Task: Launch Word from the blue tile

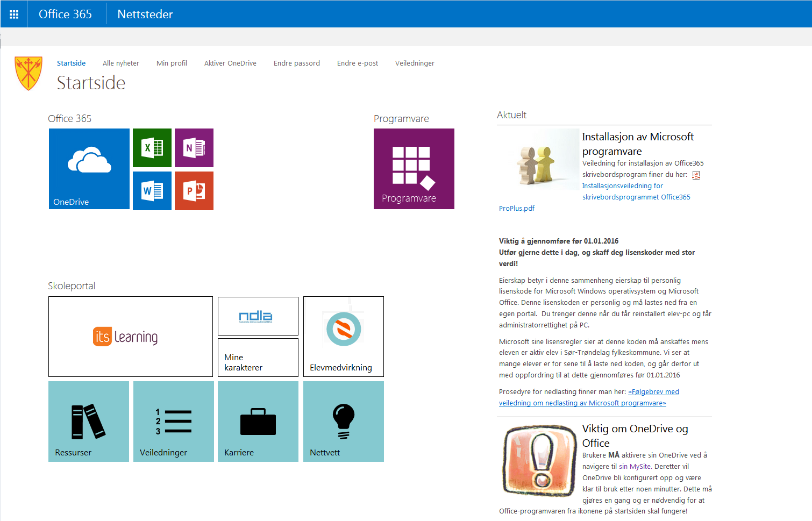Action: [152, 191]
